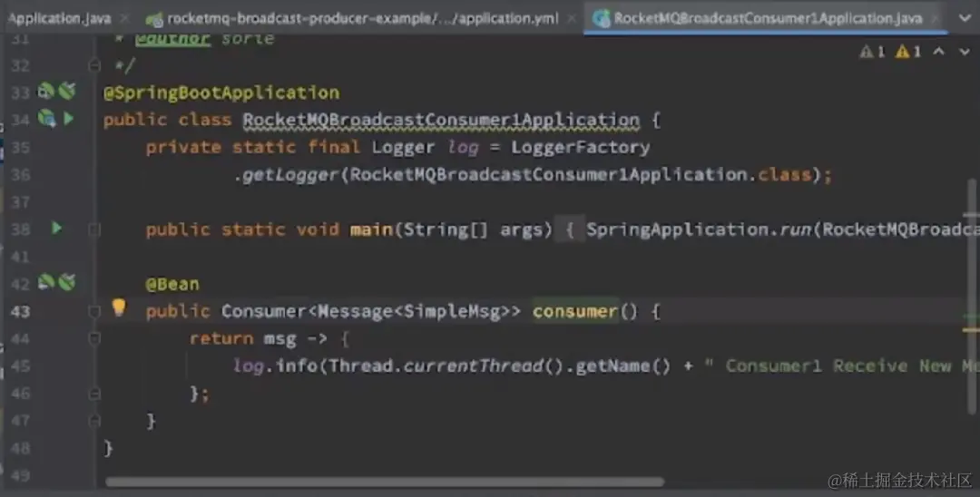Switch to the rocketmq-broadcast-producer-example application.yml tab

[362, 18]
